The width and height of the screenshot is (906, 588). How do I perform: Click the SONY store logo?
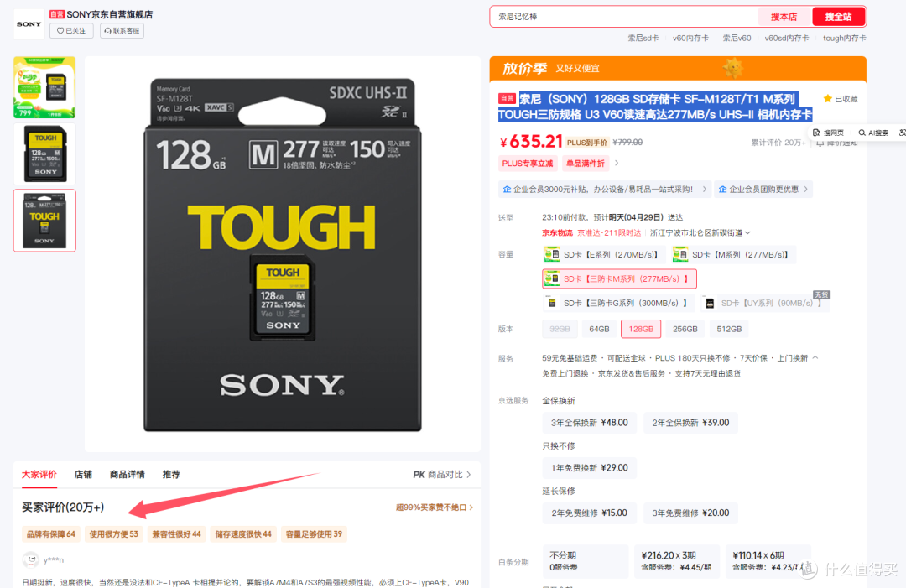tap(29, 24)
